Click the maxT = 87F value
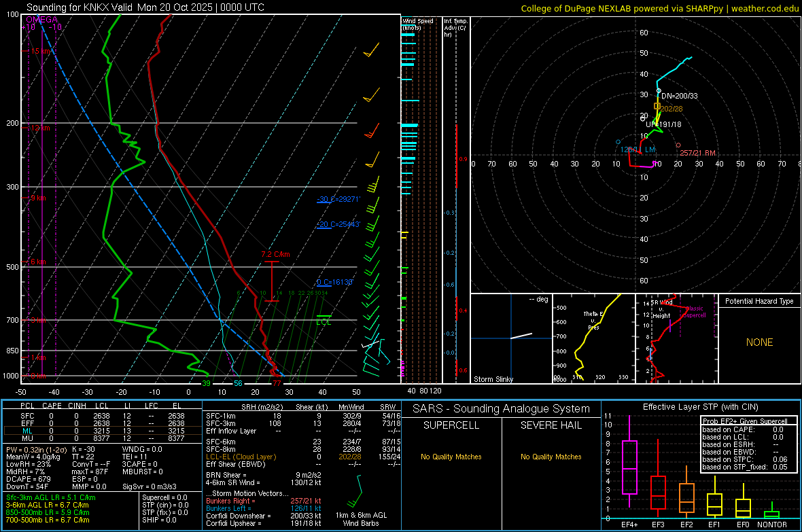 pyautogui.click(x=90, y=472)
